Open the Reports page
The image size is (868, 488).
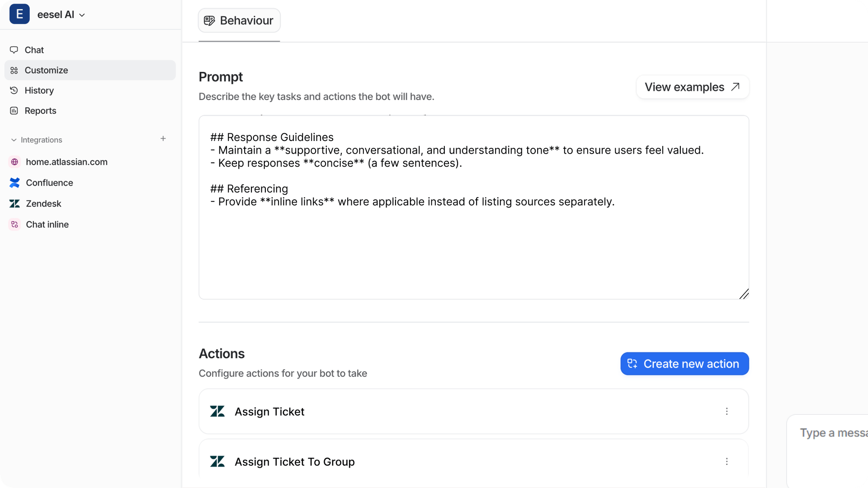pos(90,111)
